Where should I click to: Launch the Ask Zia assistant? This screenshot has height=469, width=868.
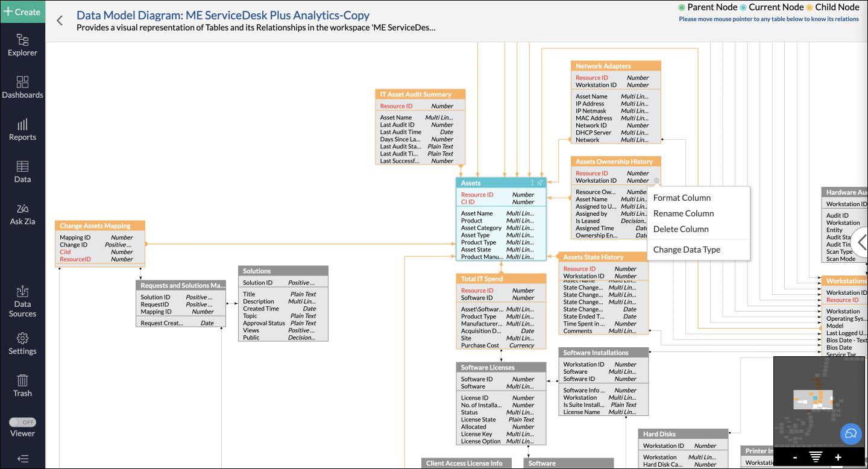pyautogui.click(x=22, y=214)
